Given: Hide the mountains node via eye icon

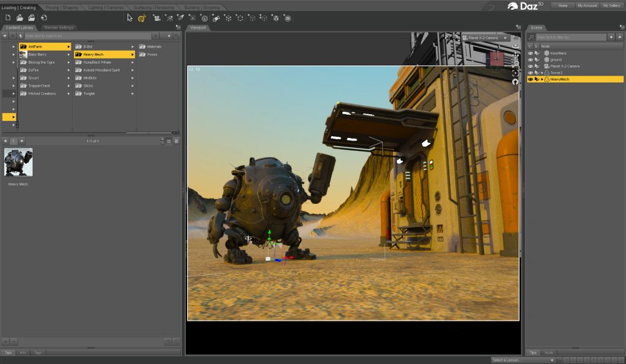Looking at the screenshot, I should coord(530,53).
